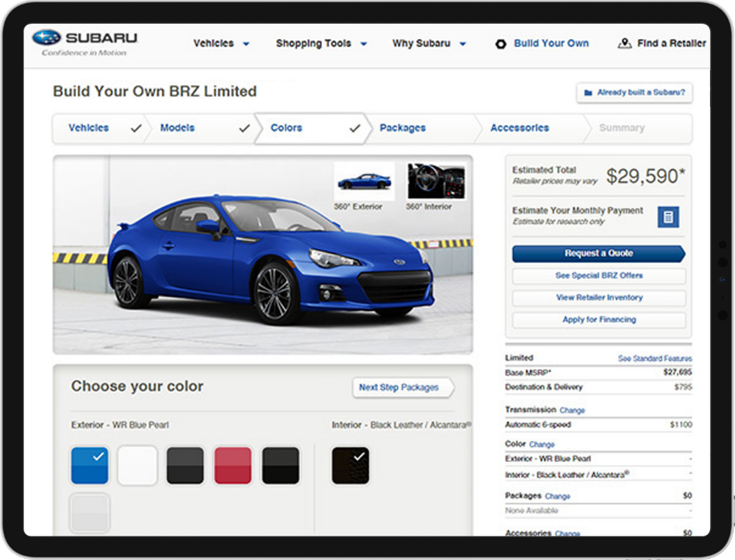Open the Shopping Tools menu
The width and height of the screenshot is (735, 560).
314,44
